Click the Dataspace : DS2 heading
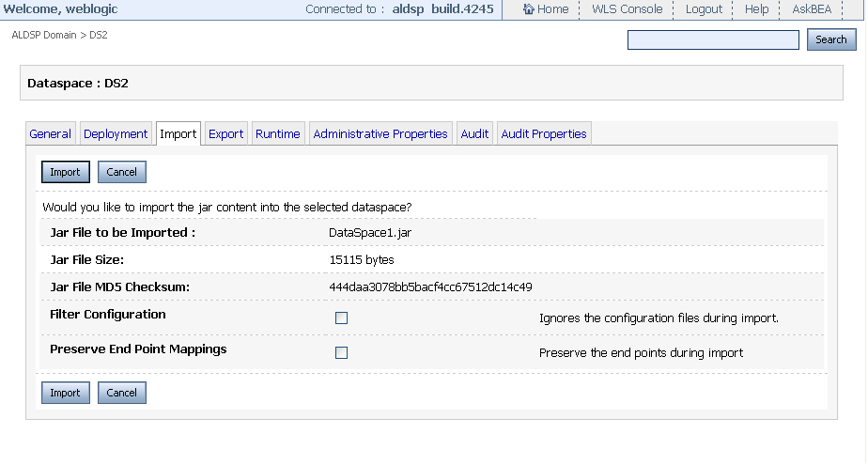 tap(77, 83)
